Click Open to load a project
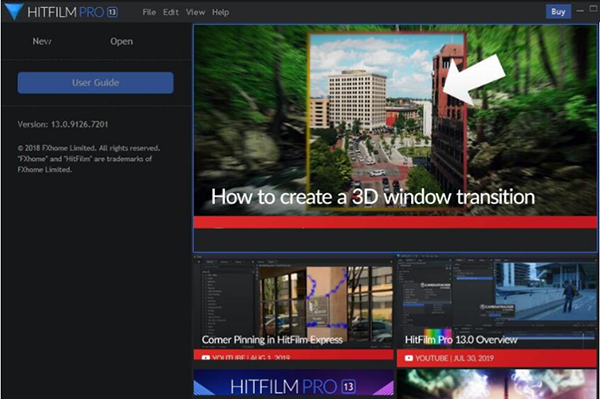600x399 pixels. click(x=122, y=41)
